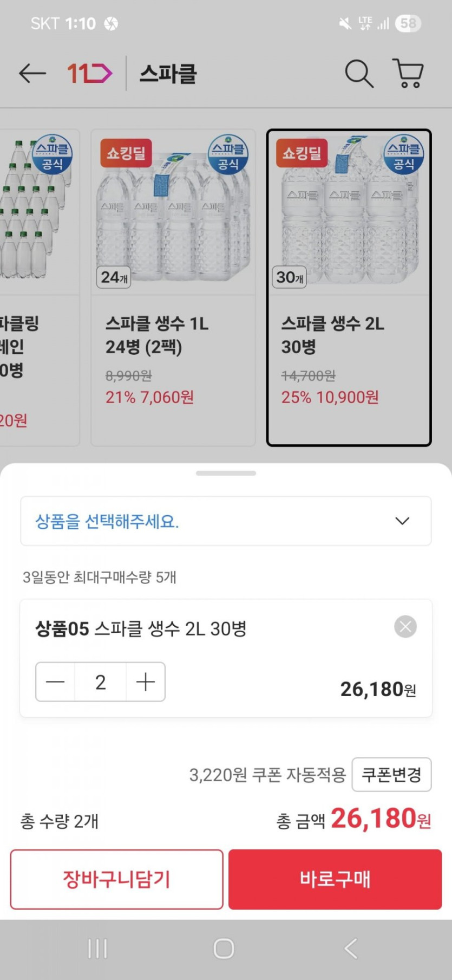Tap the bottom sheet drag handle

coord(226,473)
